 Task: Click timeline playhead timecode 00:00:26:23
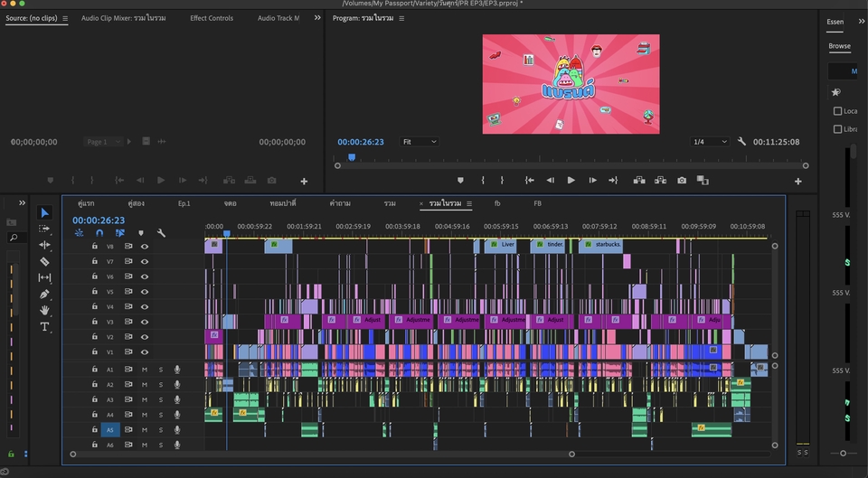99,220
